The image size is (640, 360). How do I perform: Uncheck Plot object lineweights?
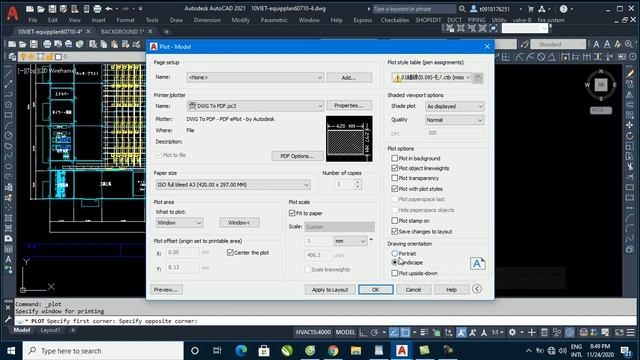394,168
